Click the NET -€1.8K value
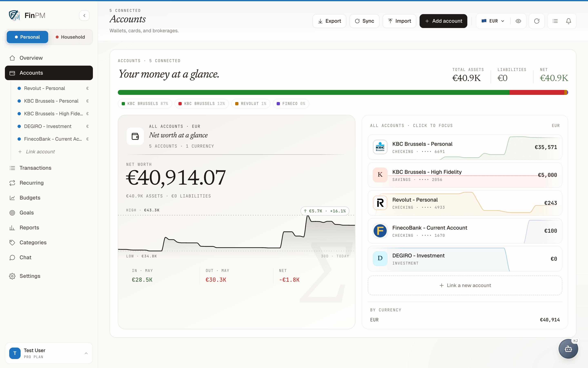This screenshot has height=368, width=588. (x=289, y=280)
